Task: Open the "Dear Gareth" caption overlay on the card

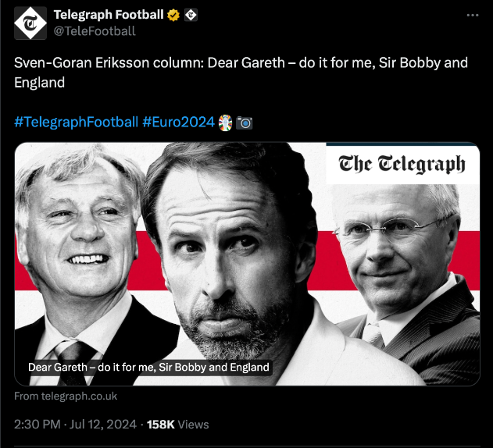Action: (x=148, y=367)
